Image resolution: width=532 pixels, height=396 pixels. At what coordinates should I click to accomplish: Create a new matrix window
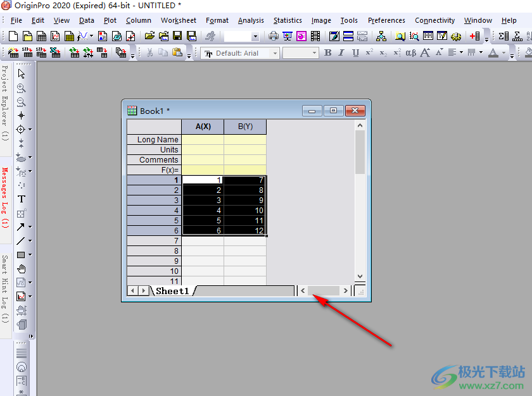[69, 36]
